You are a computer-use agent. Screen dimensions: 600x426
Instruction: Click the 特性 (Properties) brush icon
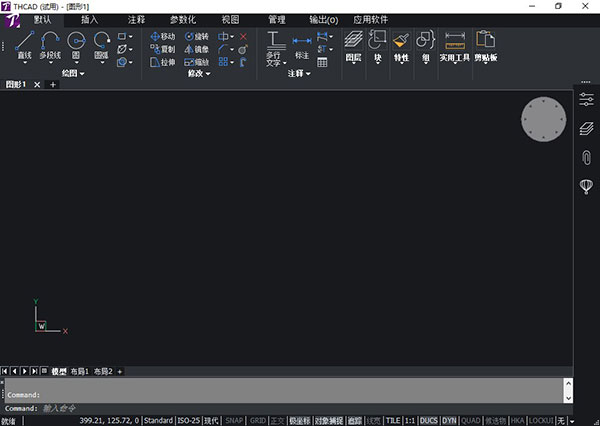coord(401,45)
